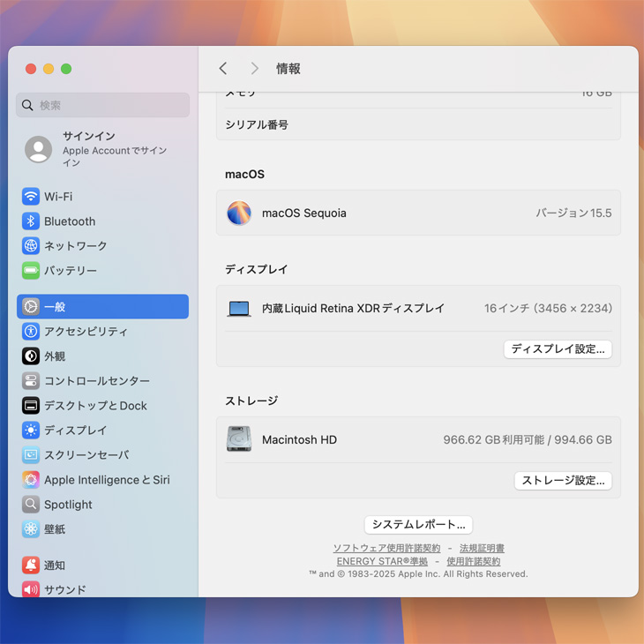Click the スクリーンセーバ icon
The height and width of the screenshot is (644, 644).
[x=31, y=454]
